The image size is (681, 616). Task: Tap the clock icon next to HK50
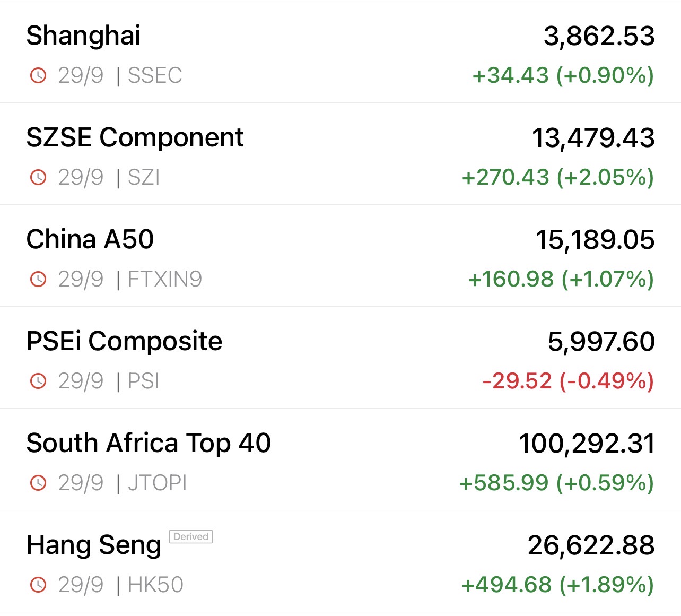(38, 585)
